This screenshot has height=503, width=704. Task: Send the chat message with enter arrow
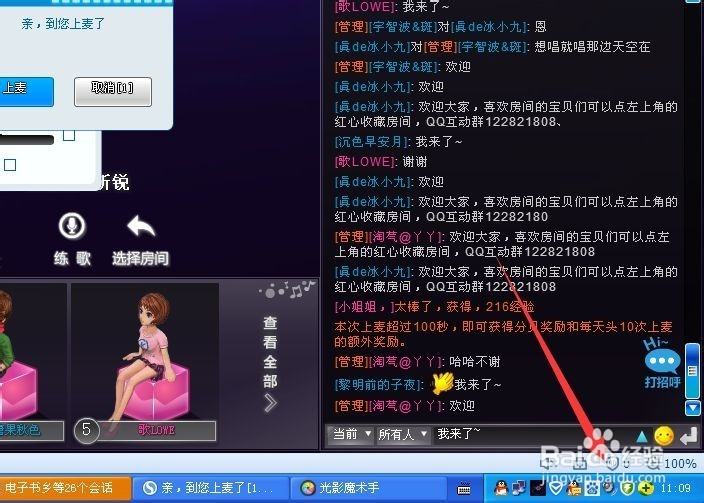689,436
